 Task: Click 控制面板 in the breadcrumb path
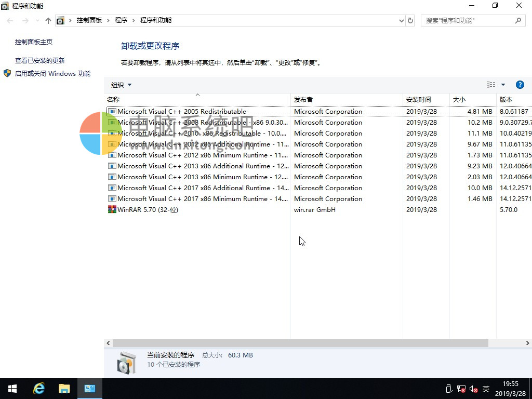click(x=89, y=20)
